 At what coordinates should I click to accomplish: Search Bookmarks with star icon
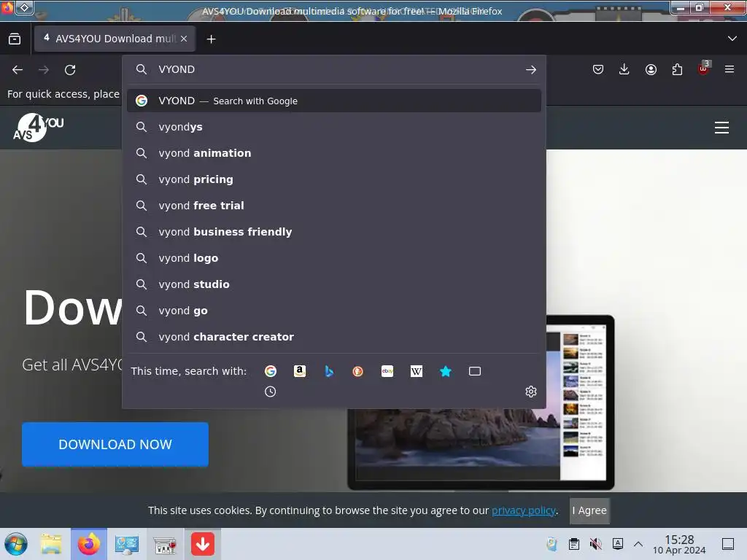point(446,371)
